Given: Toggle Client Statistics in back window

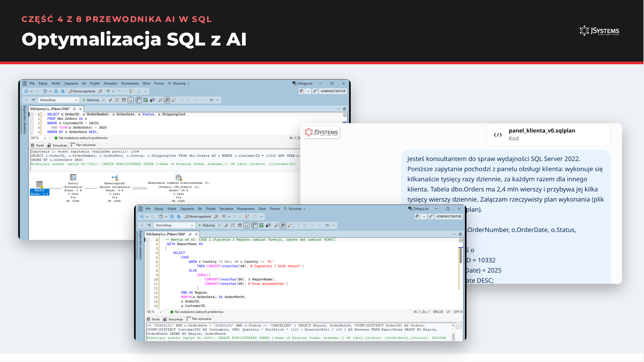Looking at the screenshot, I should click(x=152, y=100).
